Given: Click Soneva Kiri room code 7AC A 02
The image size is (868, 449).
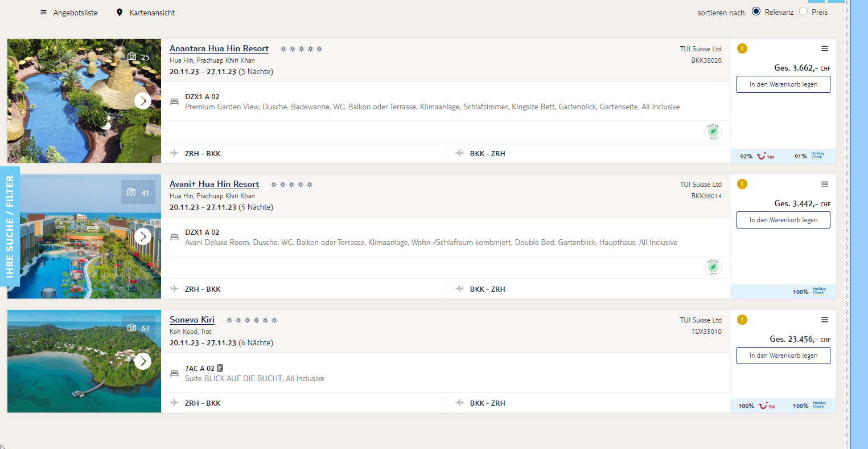Looking at the screenshot, I should point(200,369).
